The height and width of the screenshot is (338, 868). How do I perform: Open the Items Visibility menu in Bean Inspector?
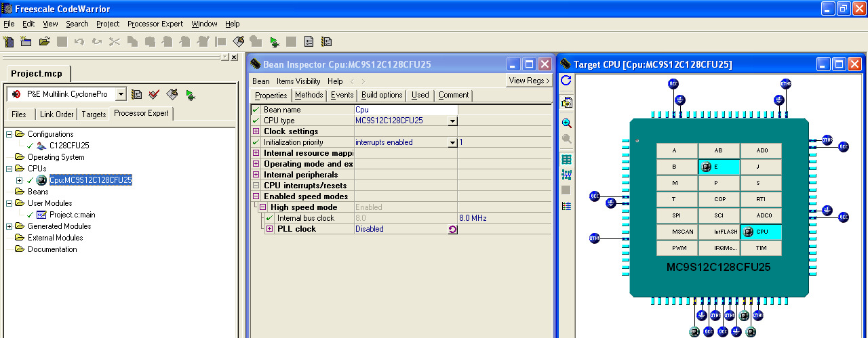point(298,81)
